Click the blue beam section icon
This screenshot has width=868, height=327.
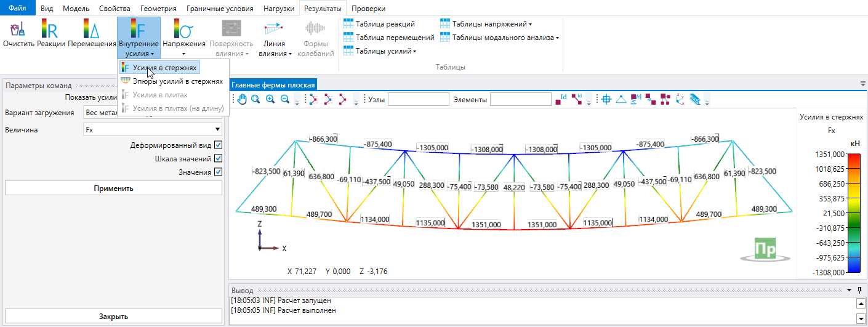click(x=695, y=99)
